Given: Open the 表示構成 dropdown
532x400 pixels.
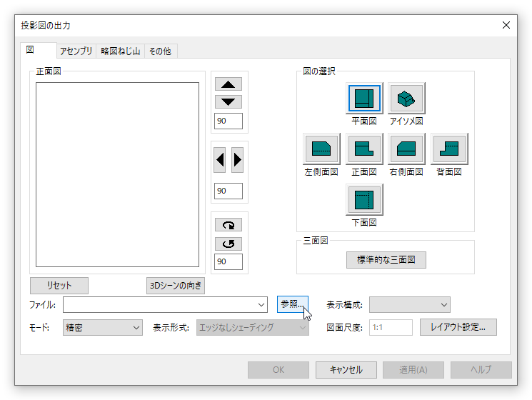Looking at the screenshot, I should [409, 305].
